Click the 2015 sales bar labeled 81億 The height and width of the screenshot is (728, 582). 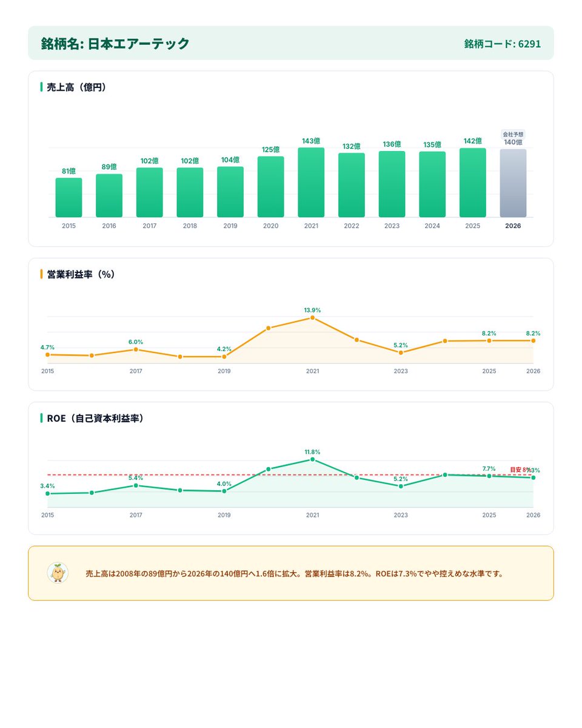click(x=69, y=197)
